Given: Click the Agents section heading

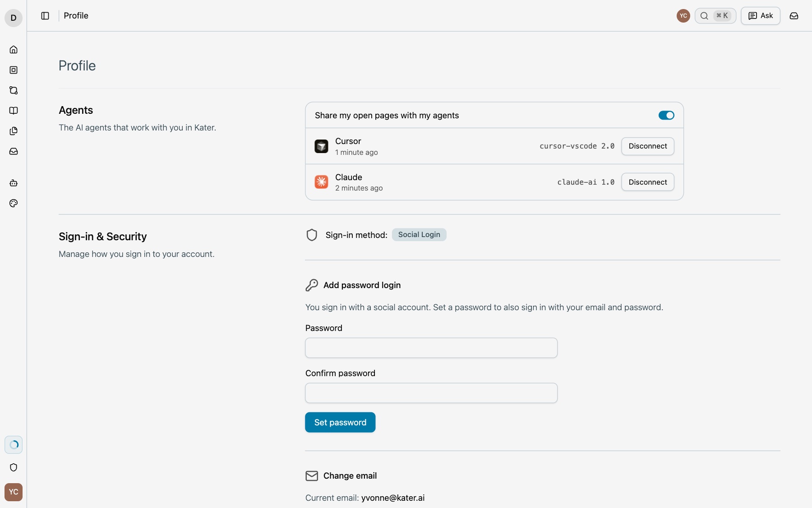Looking at the screenshot, I should click(x=76, y=110).
